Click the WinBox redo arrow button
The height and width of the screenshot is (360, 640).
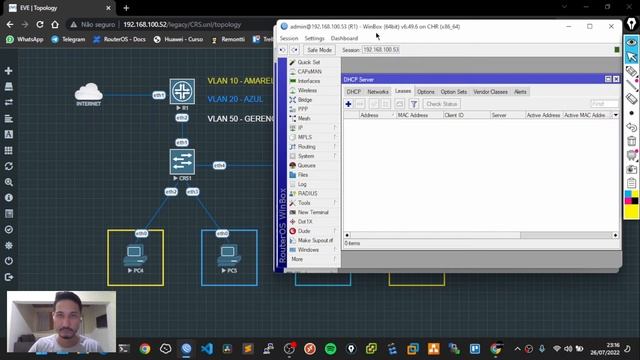pos(295,50)
